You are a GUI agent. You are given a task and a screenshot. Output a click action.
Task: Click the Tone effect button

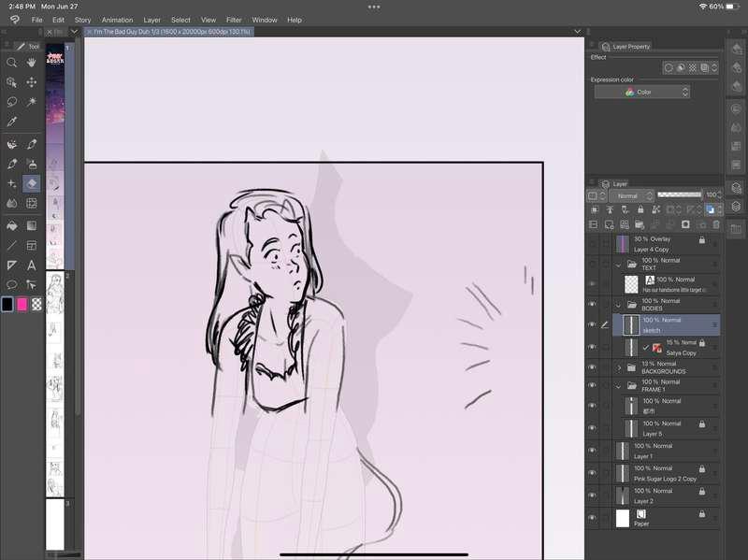pyautogui.click(x=692, y=67)
